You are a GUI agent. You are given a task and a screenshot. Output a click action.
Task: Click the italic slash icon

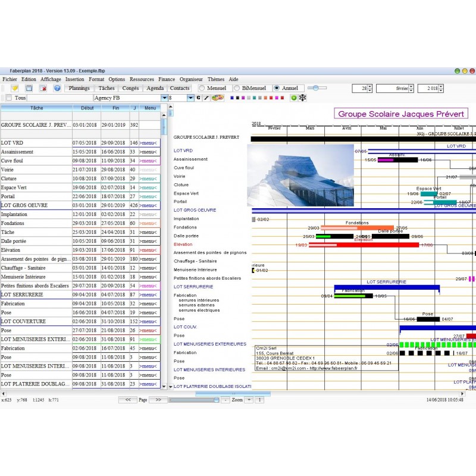[206, 98]
